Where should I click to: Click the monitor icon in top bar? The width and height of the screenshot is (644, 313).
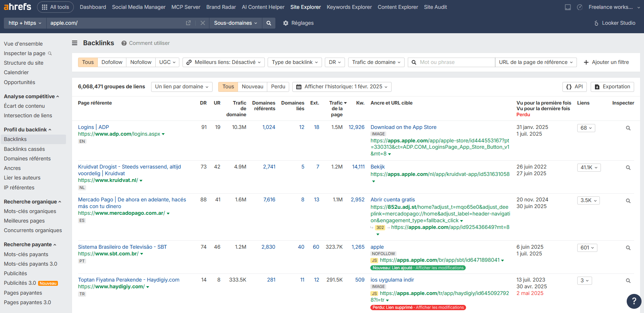pos(568,7)
